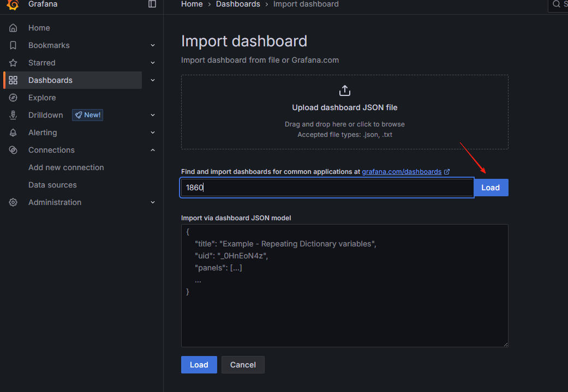Open Administration in the sidebar menu
The image size is (568, 392).
point(55,202)
